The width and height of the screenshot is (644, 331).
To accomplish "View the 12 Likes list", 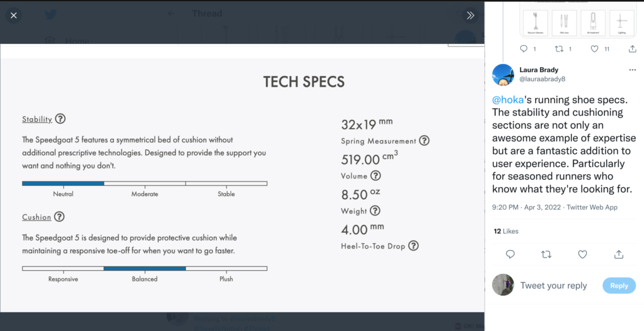I will (506, 231).
